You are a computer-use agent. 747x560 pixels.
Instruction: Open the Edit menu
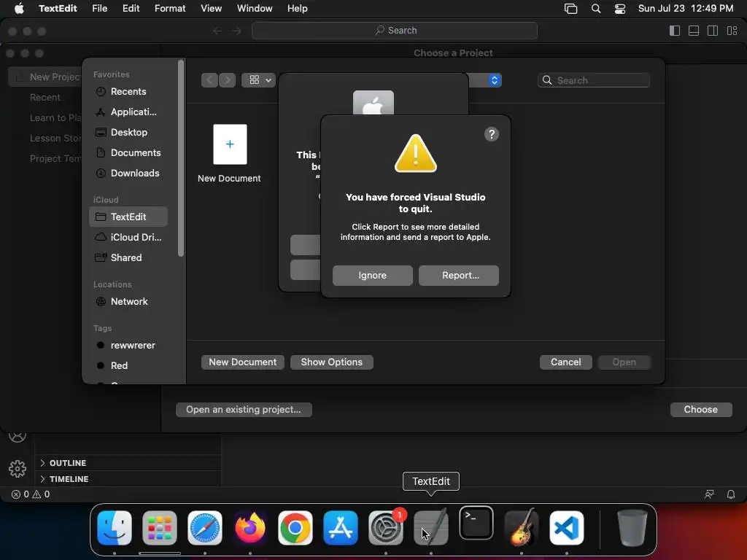click(x=131, y=8)
